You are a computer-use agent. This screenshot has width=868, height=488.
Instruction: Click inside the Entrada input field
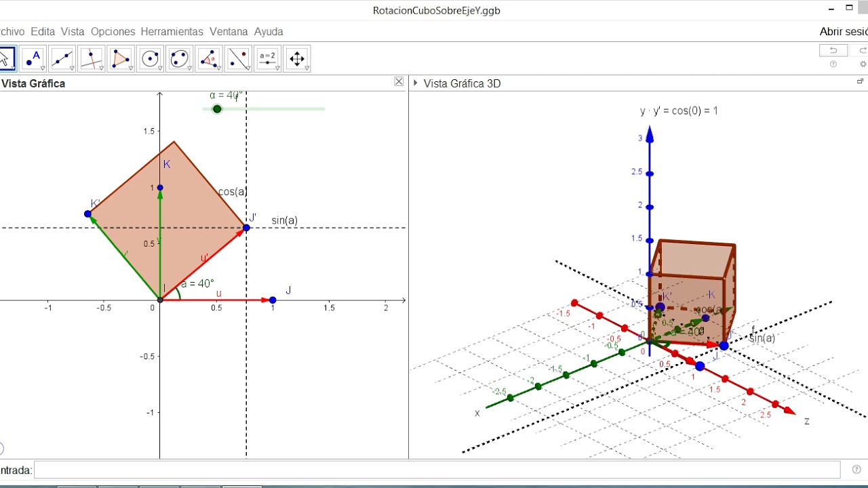(x=437, y=470)
